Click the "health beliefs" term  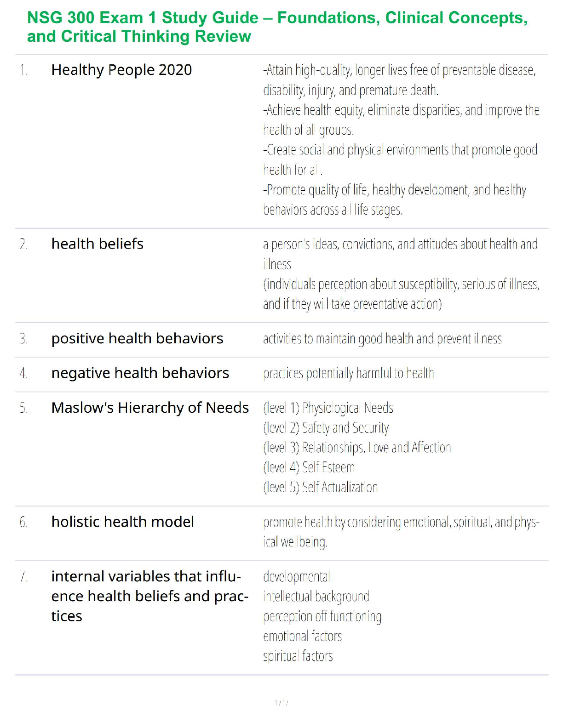[x=97, y=244]
